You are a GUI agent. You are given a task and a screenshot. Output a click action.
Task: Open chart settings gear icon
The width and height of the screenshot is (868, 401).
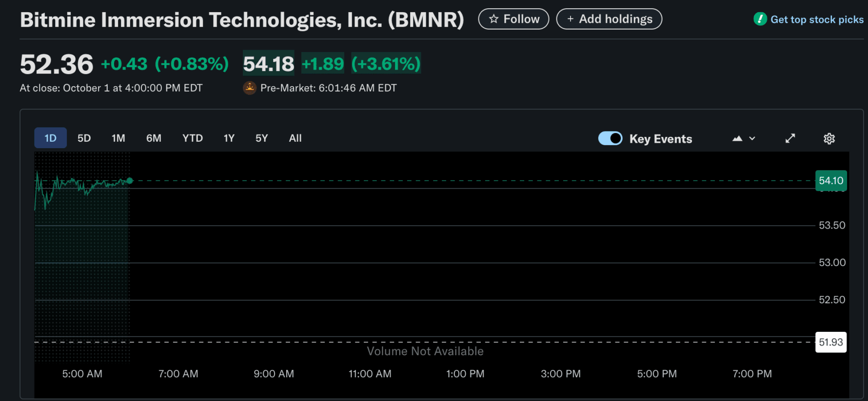pos(829,139)
